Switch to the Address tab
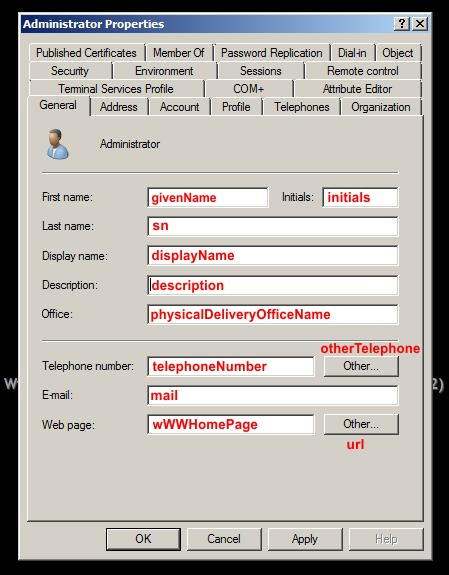This screenshot has height=575, width=449. pyautogui.click(x=118, y=107)
